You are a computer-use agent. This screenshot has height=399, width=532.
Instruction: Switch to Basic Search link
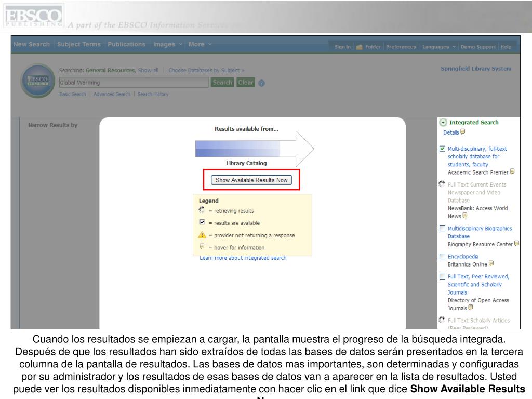click(x=73, y=95)
